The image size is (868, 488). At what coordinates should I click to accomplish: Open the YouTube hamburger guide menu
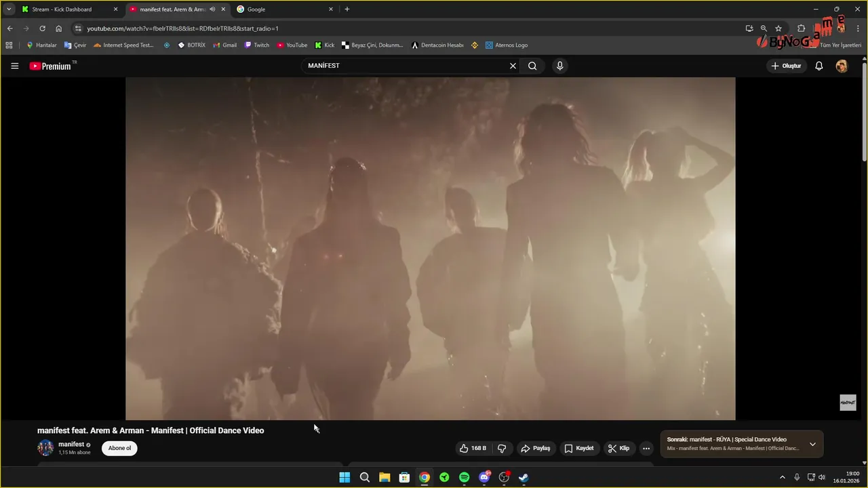point(14,66)
